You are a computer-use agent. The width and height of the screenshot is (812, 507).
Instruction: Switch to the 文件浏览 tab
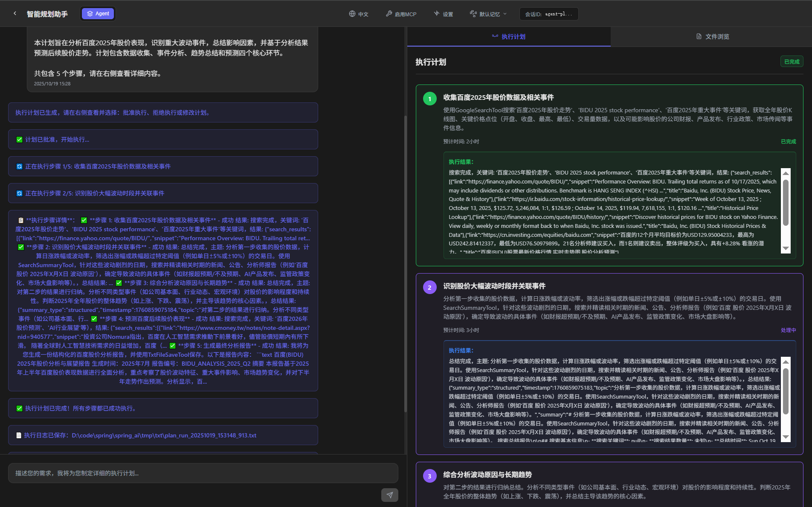[712, 37]
